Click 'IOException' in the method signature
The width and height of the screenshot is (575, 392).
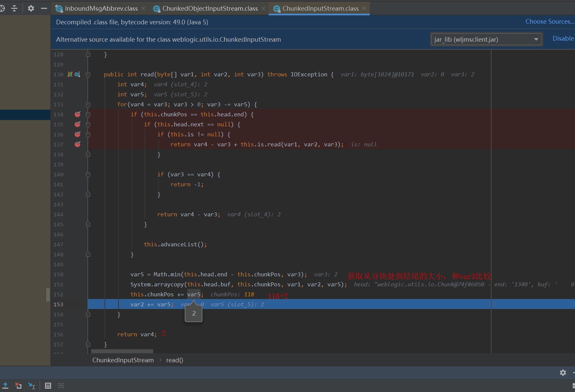pos(309,74)
